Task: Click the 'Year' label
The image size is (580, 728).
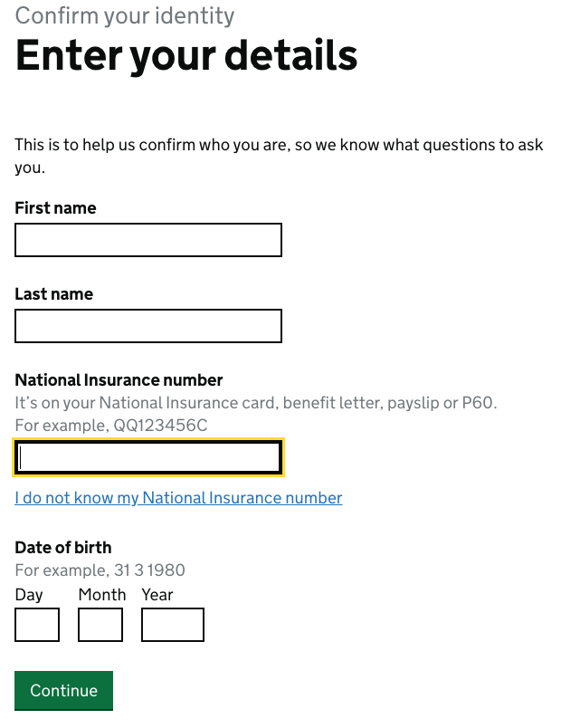Action: pyautogui.click(x=157, y=595)
